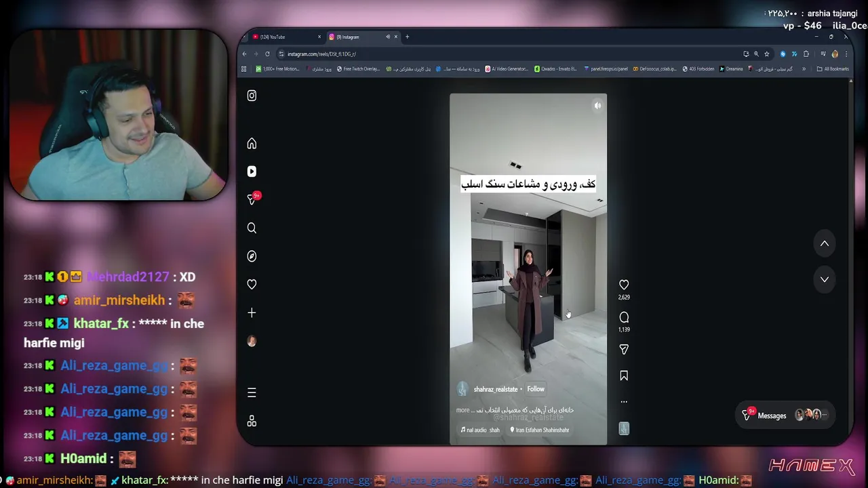The width and height of the screenshot is (868, 488).
Task: Click khatar_fx chat username
Action: point(100,324)
